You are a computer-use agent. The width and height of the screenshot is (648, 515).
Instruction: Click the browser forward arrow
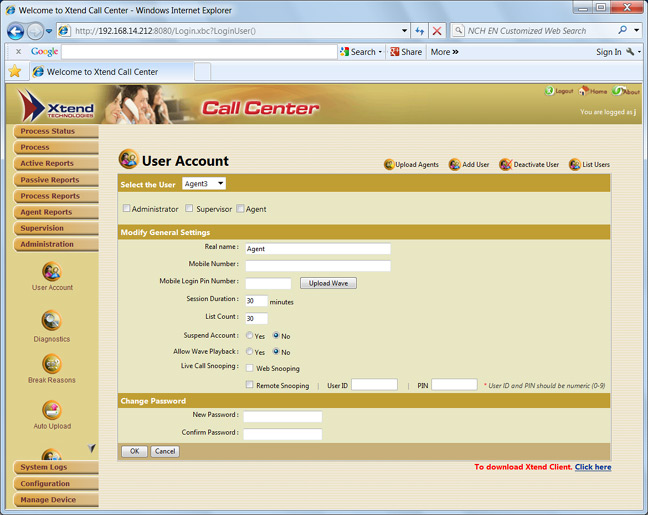(35, 31)
